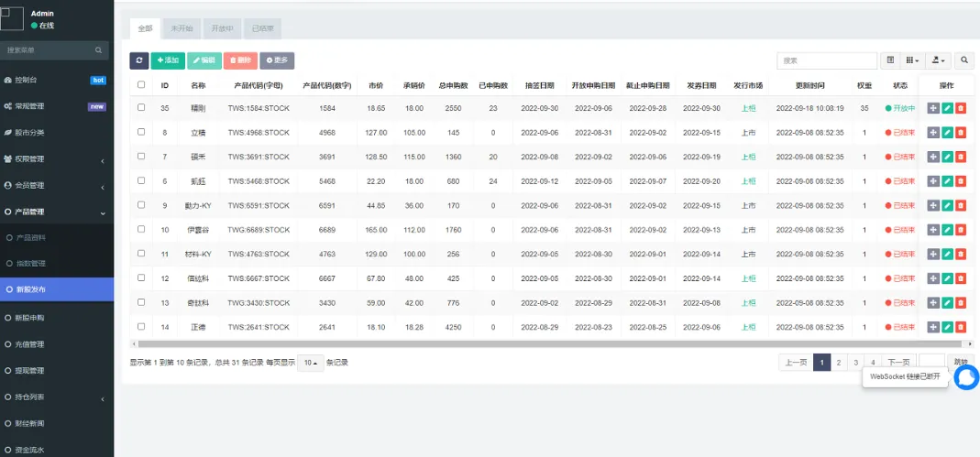Check the checkbox for row ID 35
Image resolution: width=980 pixels, height=457 pixels.
tap(141, 108)
